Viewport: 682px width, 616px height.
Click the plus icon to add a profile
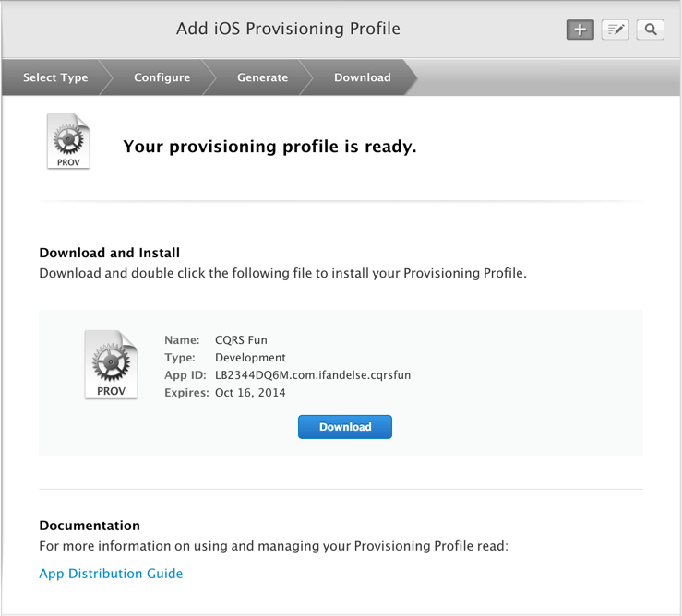(580, 30)
